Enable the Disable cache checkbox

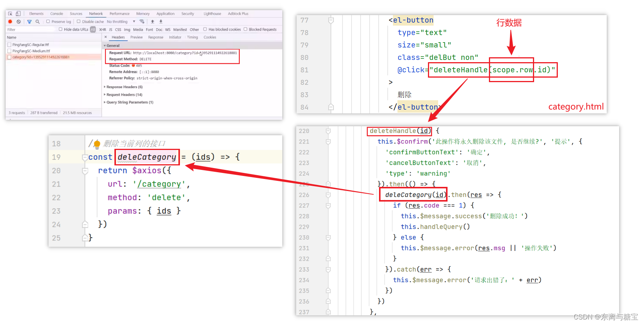(79, 21)
